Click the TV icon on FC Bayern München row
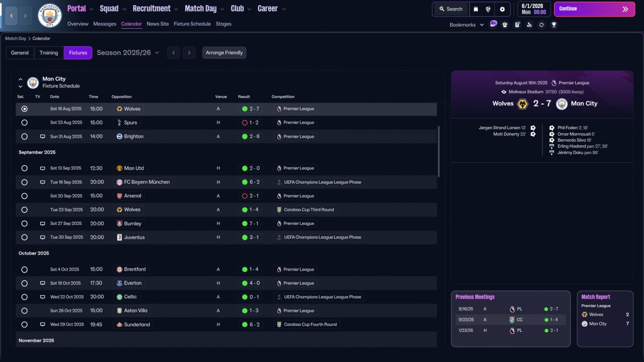 click(43, 182)
